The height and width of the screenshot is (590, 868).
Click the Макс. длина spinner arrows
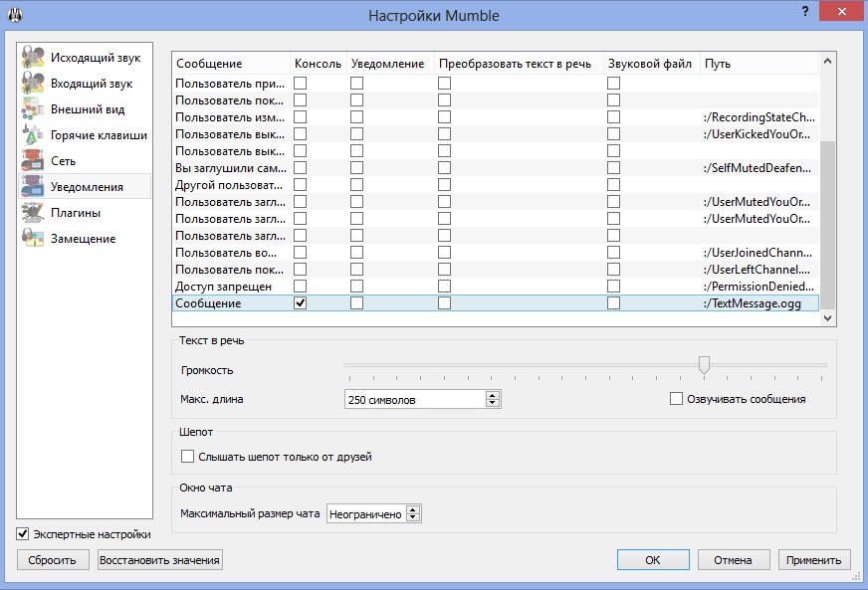click(492, 399)
